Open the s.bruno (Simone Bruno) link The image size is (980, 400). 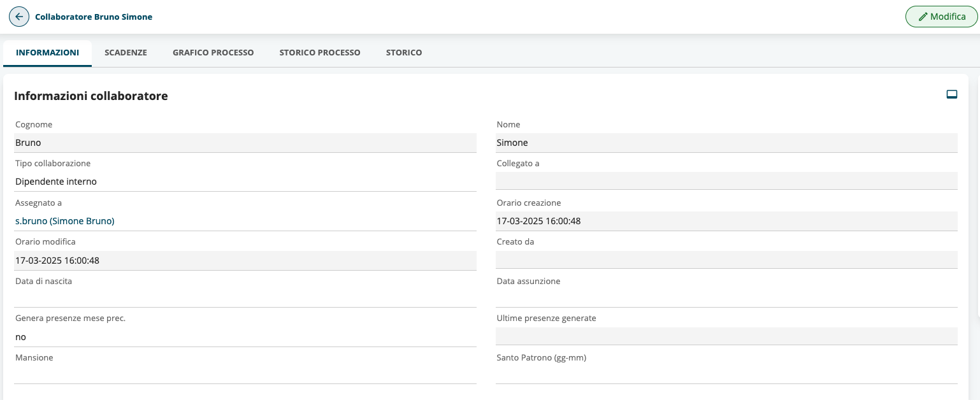[x=65, y=221]
